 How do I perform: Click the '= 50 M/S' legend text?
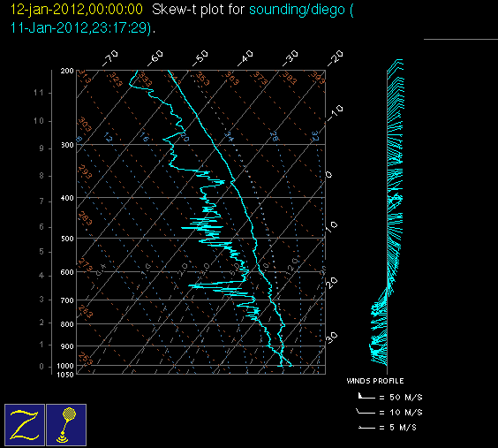401,397
